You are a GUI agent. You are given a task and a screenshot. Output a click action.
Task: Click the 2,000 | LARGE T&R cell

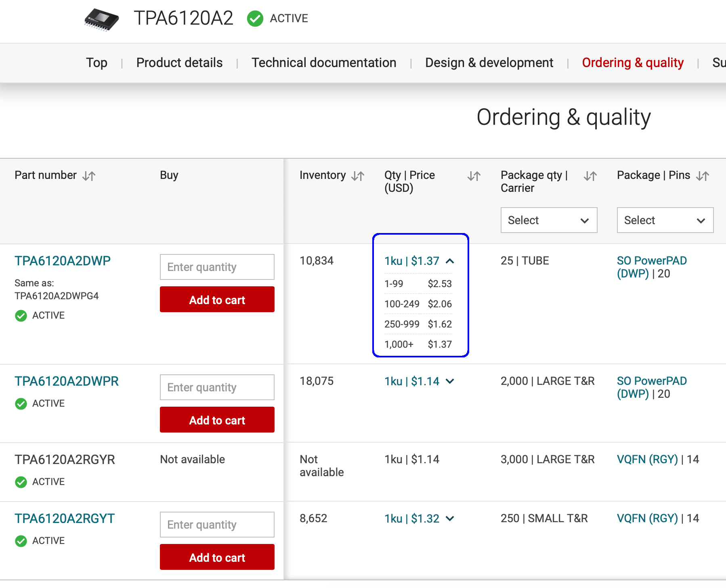click(x=548, y=381)
